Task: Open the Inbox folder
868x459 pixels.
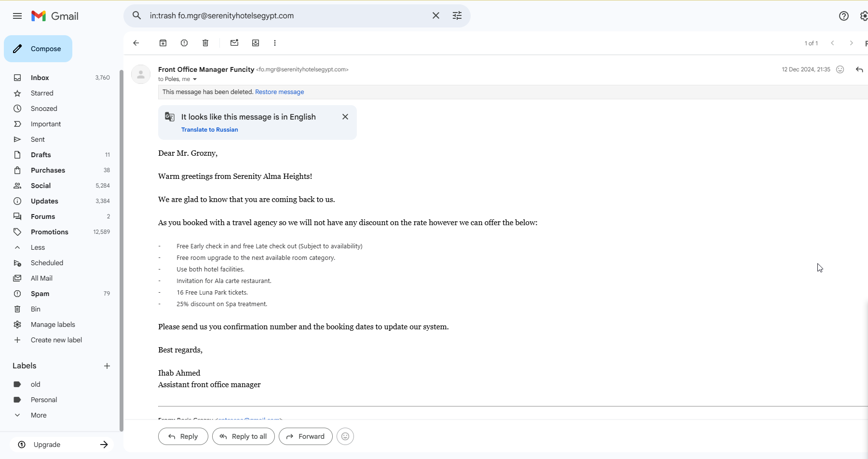Action: (40, 78)
